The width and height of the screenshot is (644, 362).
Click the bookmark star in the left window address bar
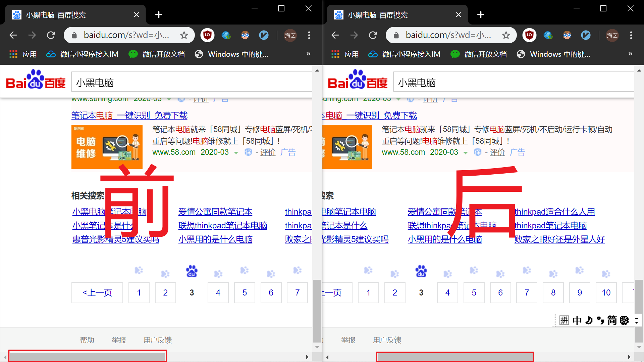pyautogui.click(x=184, y=35)
